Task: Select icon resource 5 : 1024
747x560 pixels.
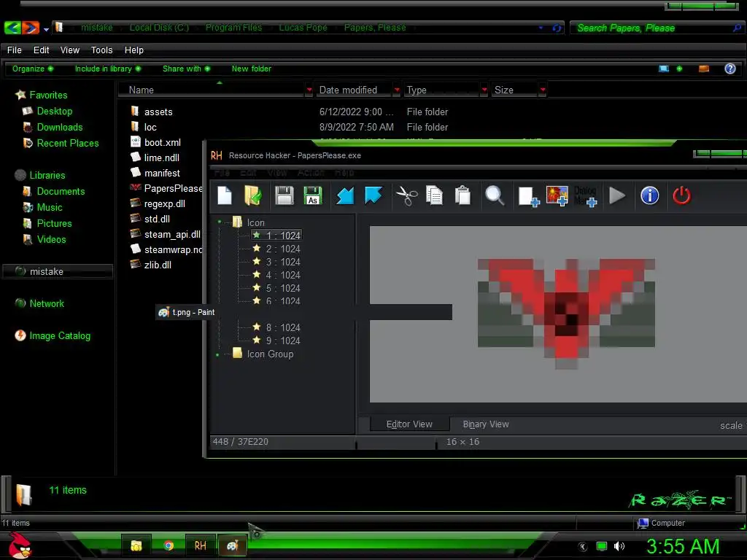Action: click(x=276, y=288)
